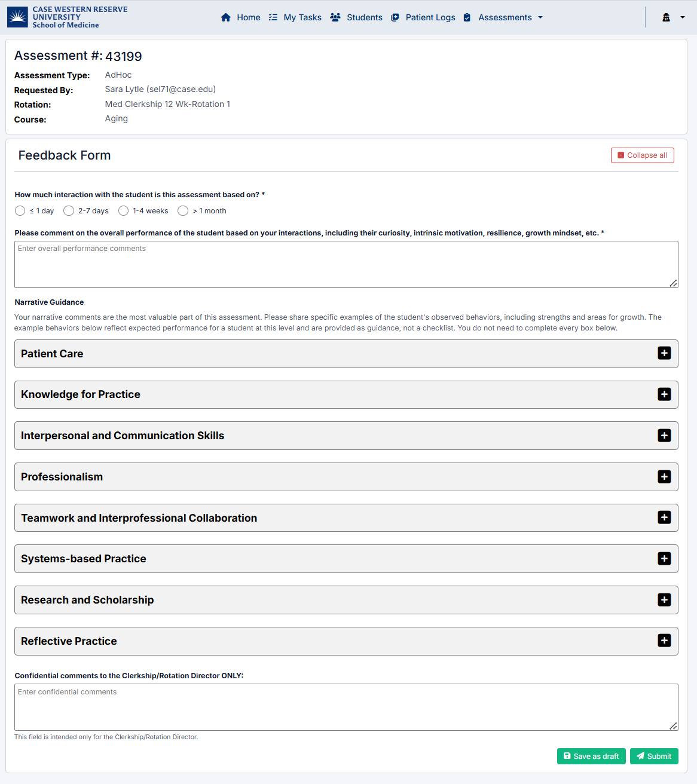Click the Assessments clipboard icon
The image size is (697, 784).
(467, 17)
